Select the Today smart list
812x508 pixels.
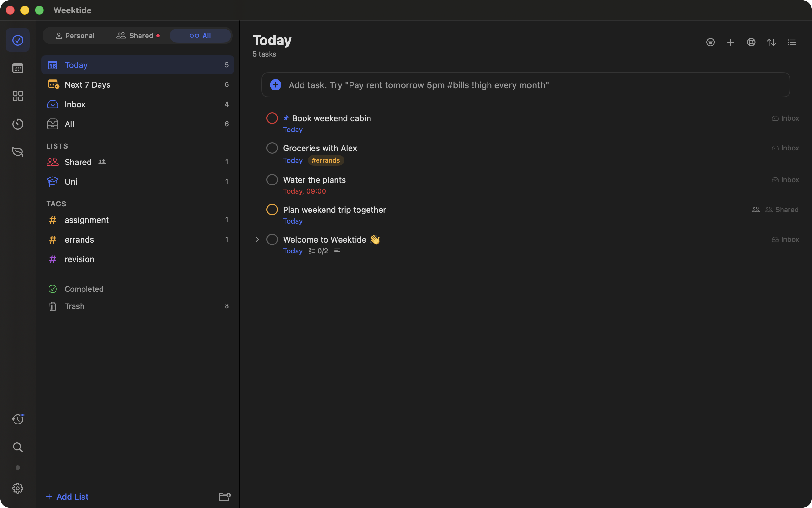click(138, 65)
